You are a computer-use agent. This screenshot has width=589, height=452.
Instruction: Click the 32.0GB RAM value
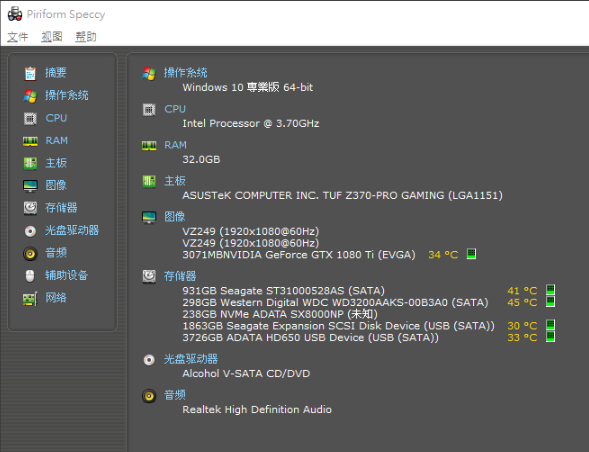[x=201, y=160]
